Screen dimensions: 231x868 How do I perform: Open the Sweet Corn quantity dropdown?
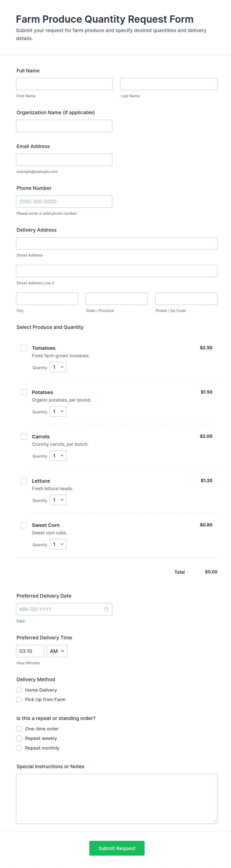(58, 544)
